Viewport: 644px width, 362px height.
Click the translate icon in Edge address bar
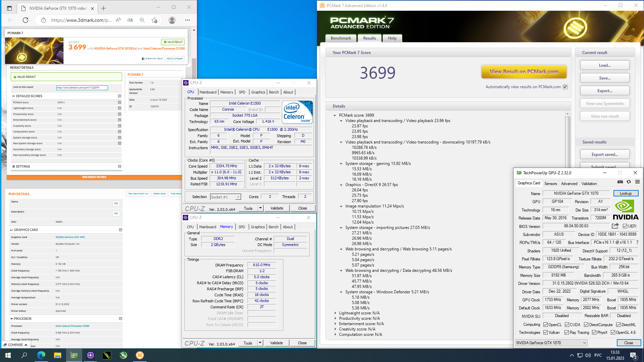[x=130, y=20]
